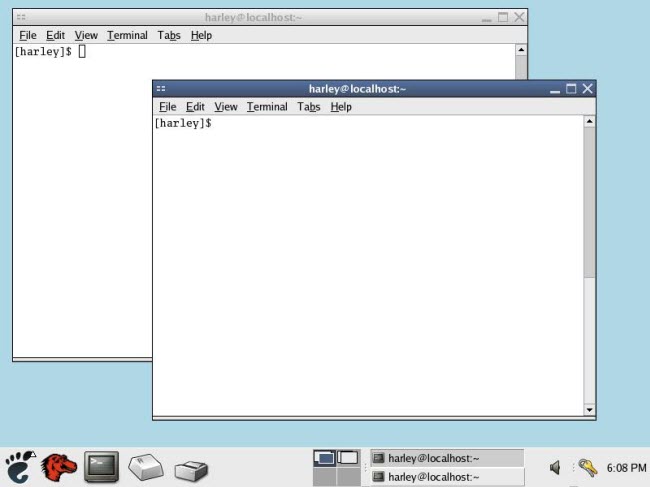Open Edit menu in front terminal

click(x=195, y=107)
